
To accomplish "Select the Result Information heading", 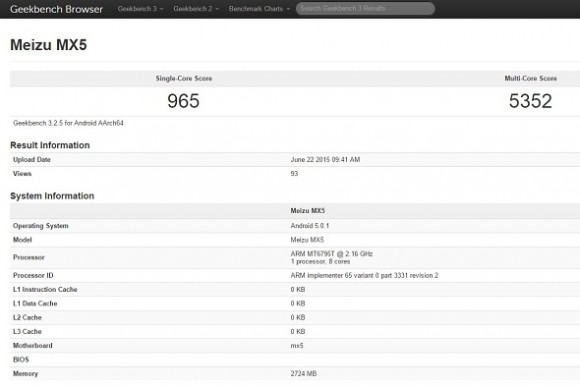I will pyautogui.click(x=50, y=145).
